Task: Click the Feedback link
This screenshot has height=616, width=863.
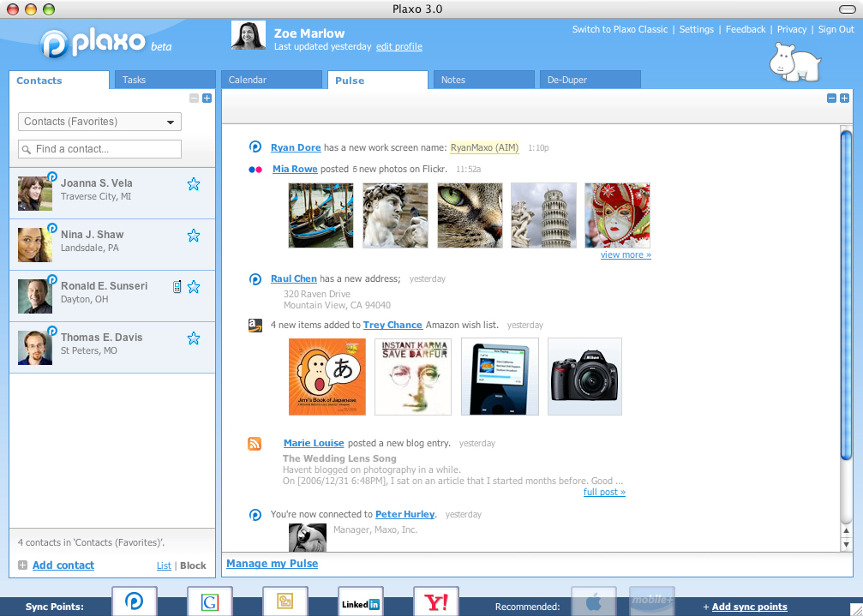Action: point(746,30)
